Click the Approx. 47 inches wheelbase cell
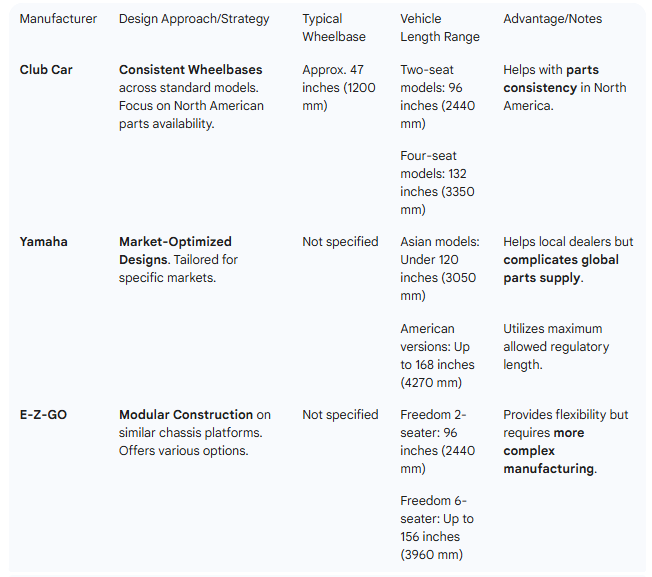 click(x=340, y=88)
